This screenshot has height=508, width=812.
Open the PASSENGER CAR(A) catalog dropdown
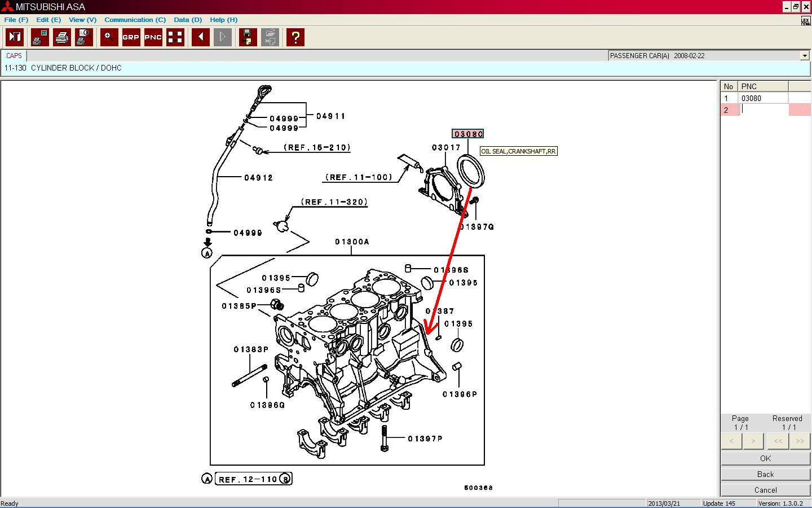click(x=805, y=56)
